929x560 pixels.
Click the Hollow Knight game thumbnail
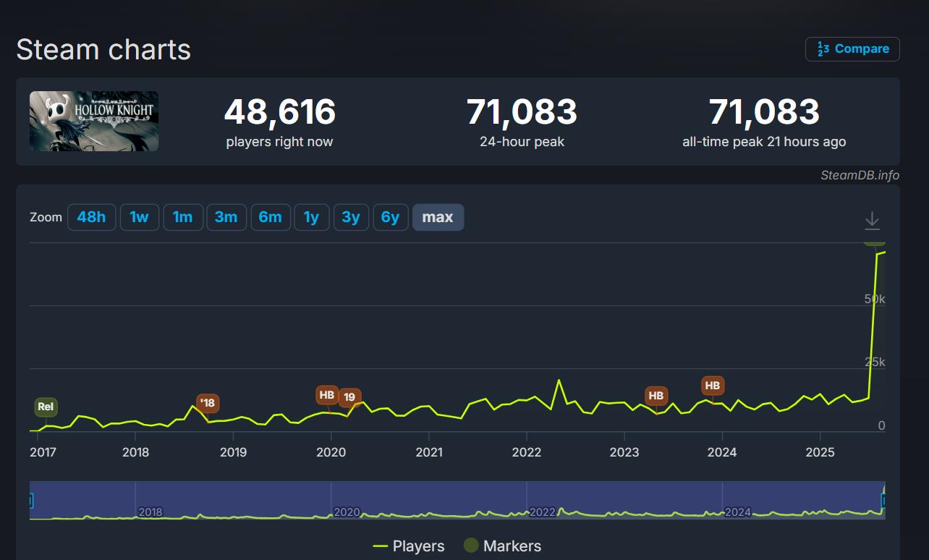pos(94,121)
